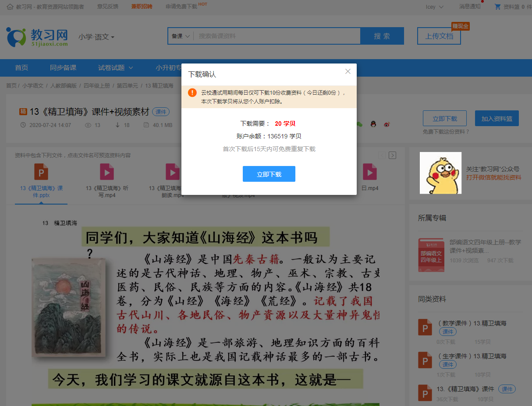The height and width of the screenshot is (406, 532).
Task: Click the 立即下载 button inside the dialog
Action: (269, 174)
